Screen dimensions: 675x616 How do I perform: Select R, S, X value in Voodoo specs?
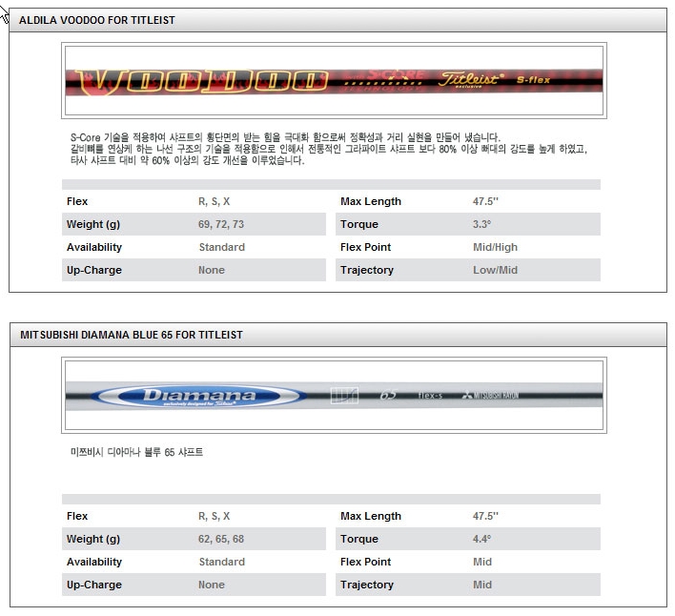[214, 201]
